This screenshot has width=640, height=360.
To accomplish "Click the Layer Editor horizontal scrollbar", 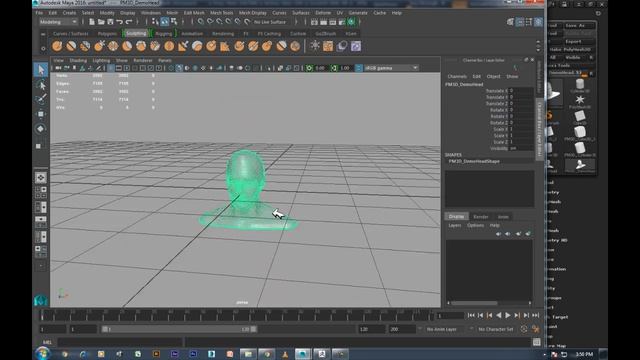I will click(x=473, y=303).
